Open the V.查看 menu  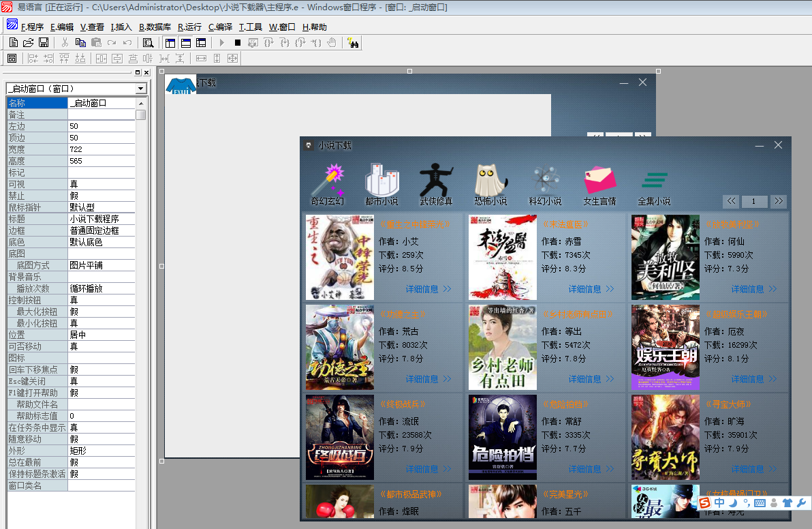click(x=92, y=27)
